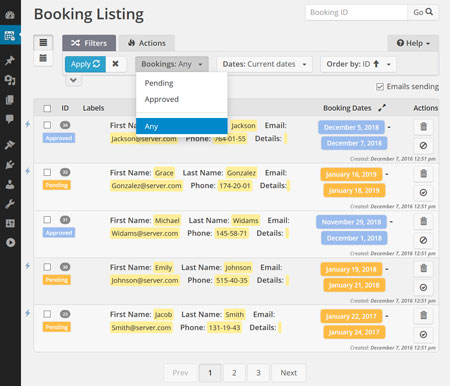Switch to list view mode icon
Viewport: 450px width, 386px height.
[43, 43]
